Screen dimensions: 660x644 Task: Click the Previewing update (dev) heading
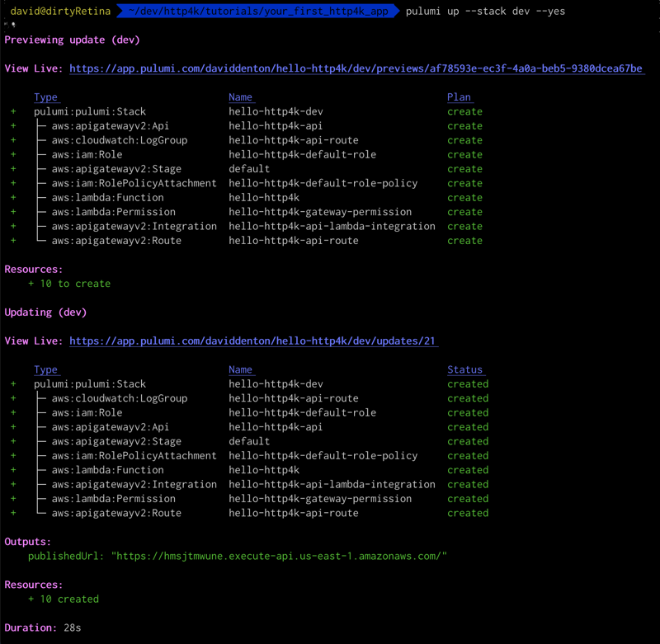[72, 40]
